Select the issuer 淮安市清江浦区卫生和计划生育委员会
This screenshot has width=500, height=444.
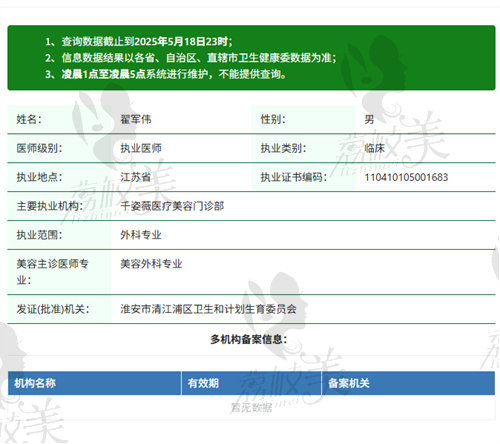click(208, 309)
